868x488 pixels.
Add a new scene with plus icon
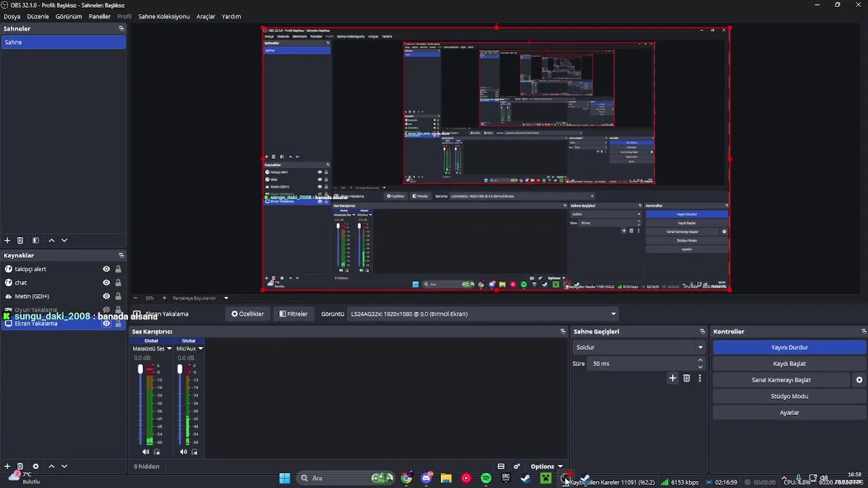(7, 240)
